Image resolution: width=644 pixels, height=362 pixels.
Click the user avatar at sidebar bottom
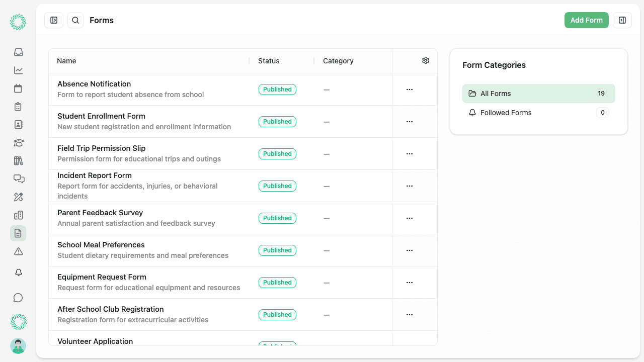pos(18,346)
